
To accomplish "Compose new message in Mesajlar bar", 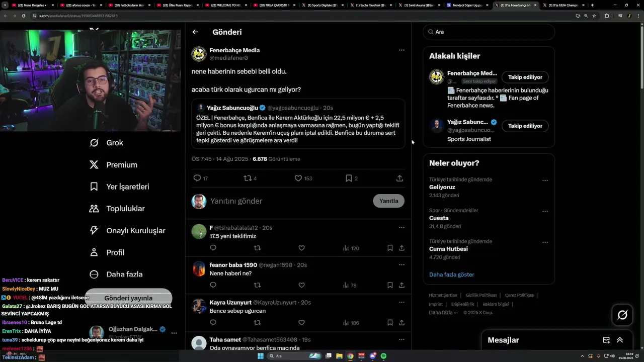I will click(606, 340).
